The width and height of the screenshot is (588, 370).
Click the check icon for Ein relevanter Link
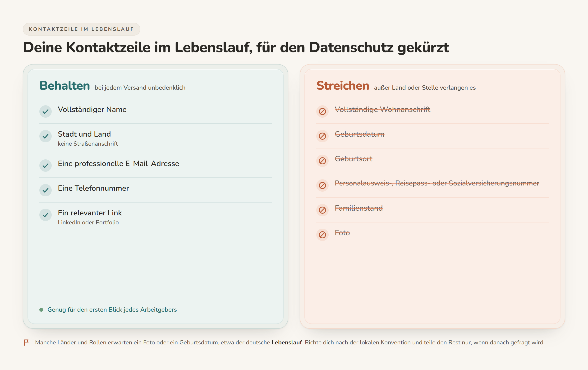(x=46, y=215)
